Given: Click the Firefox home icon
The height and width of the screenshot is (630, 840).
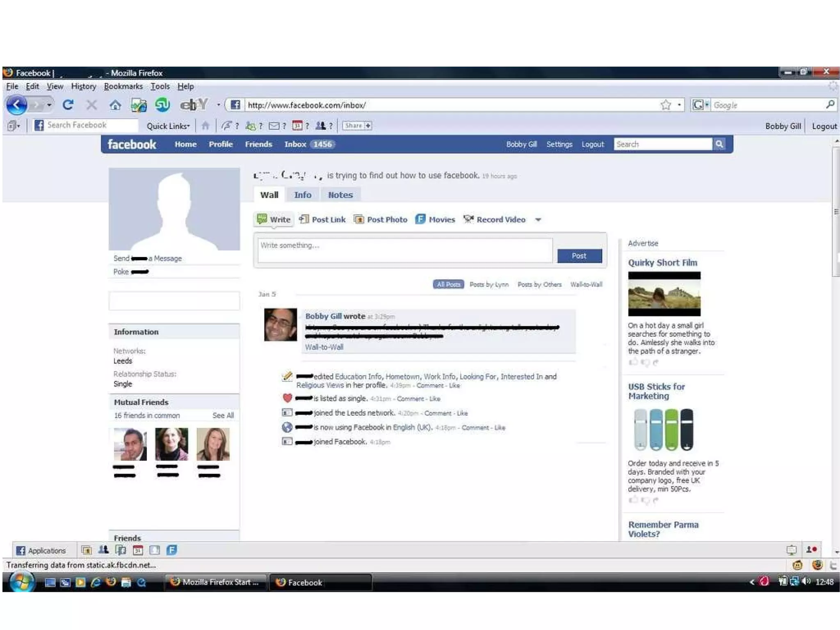Looking at the screenshot, I should coord(115,105).
